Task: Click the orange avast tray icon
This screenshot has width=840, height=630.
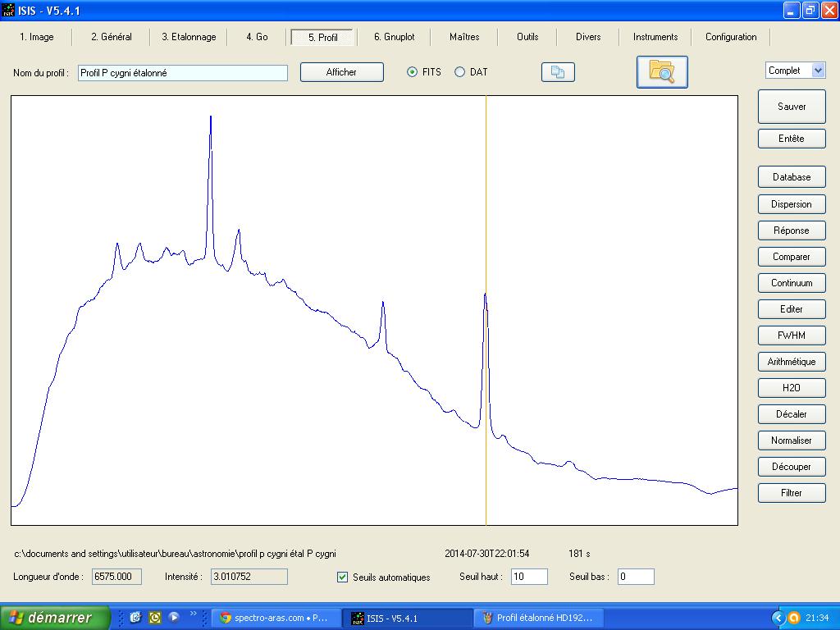Action: coord(793,618)
